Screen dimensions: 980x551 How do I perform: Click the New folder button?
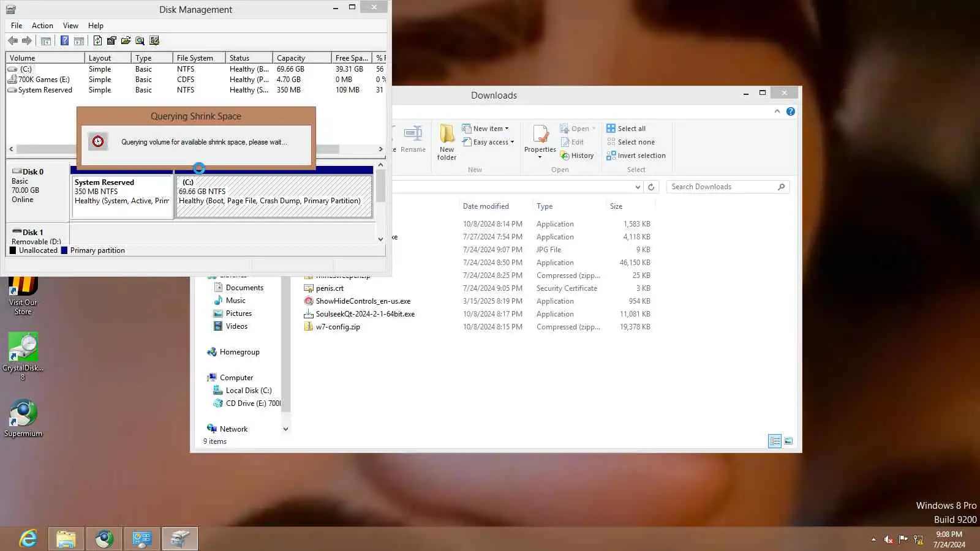[447, 143]
